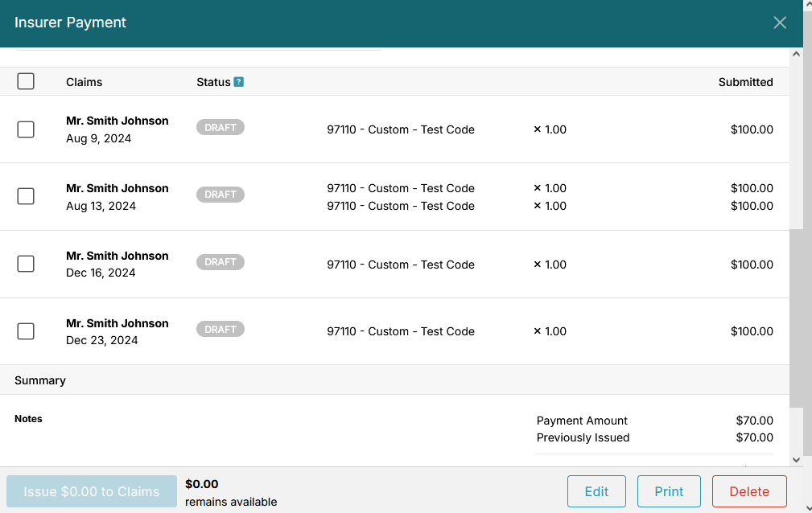Viewport: 812px width, 513px height.
Task: Click Edit to modify the payment
Action: (596, 490)
